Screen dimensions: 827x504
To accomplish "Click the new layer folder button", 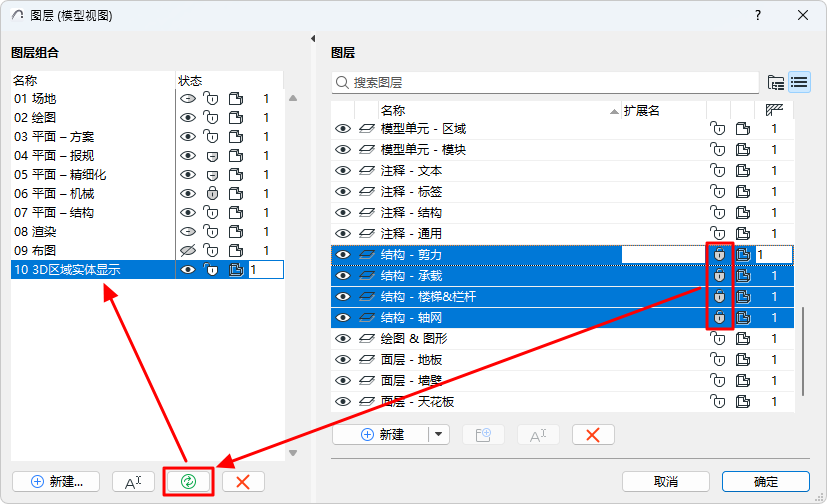I will click(483, 435).
